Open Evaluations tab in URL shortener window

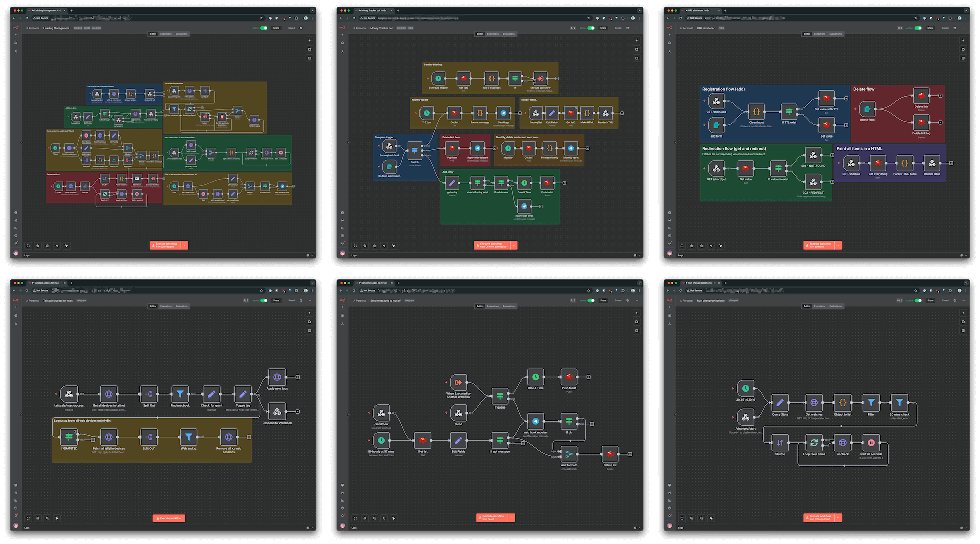point(835,34)
